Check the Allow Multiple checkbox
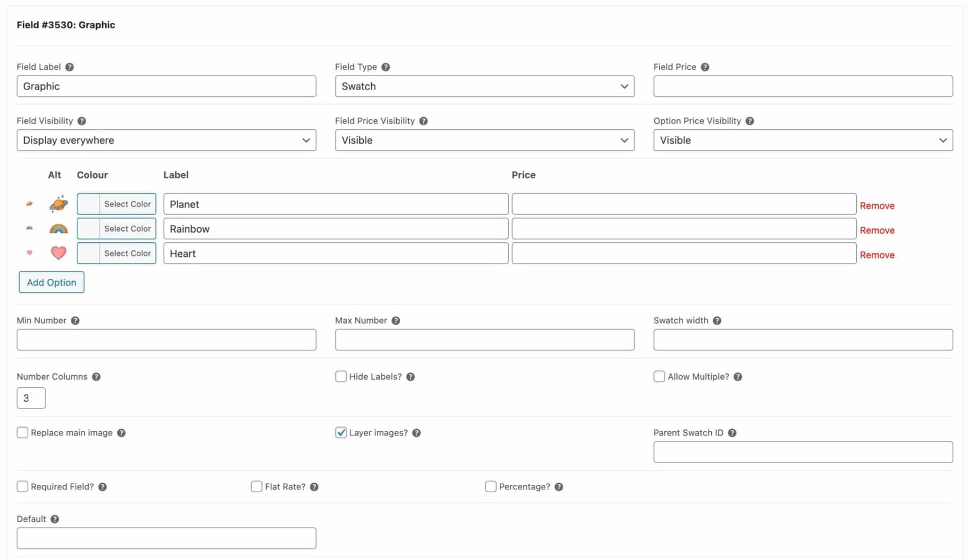The height and width of the screenshot is (560, 970). 659,377
